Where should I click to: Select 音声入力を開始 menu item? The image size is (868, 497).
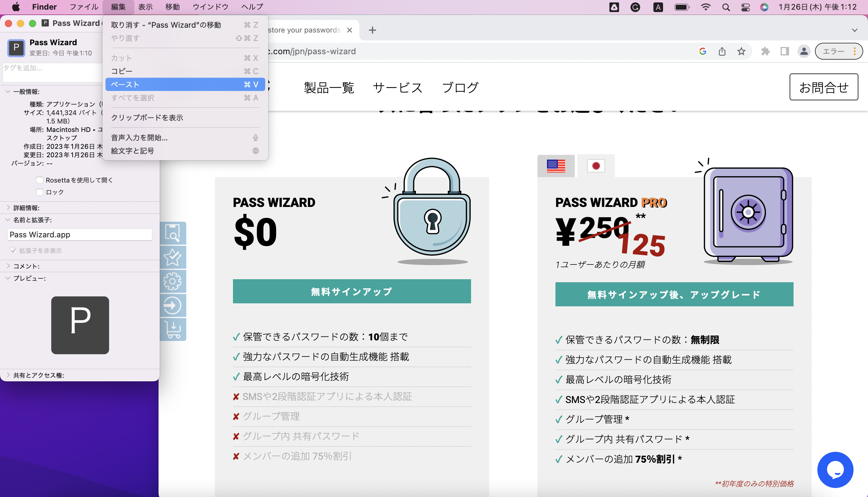185,138
